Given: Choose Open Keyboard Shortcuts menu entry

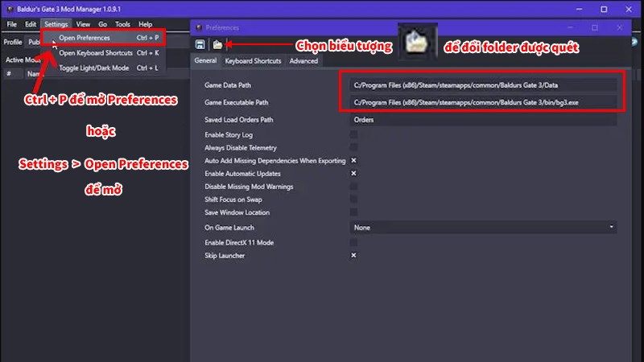Looking at the screenshot, I should click(104, 53).
